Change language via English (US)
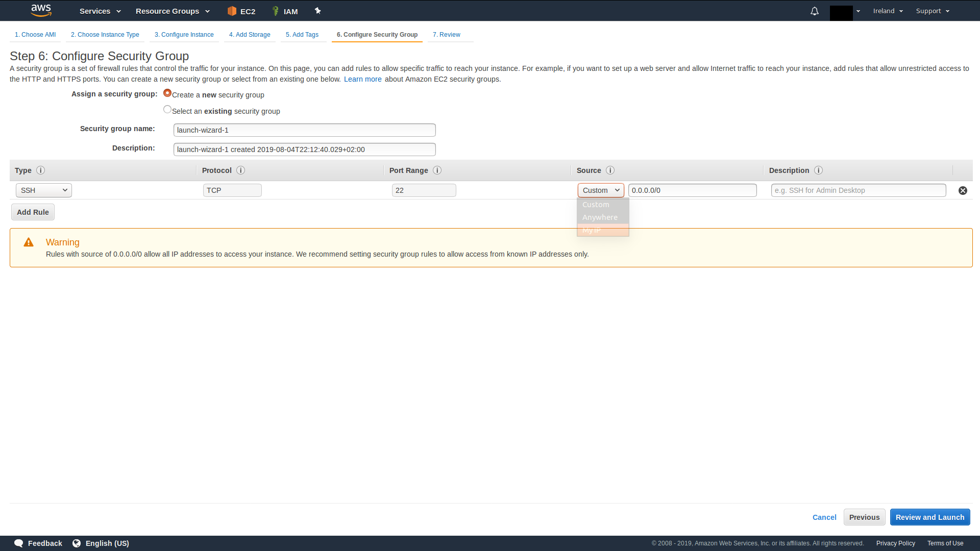The image size is (980, 551). tap(101, 543)
